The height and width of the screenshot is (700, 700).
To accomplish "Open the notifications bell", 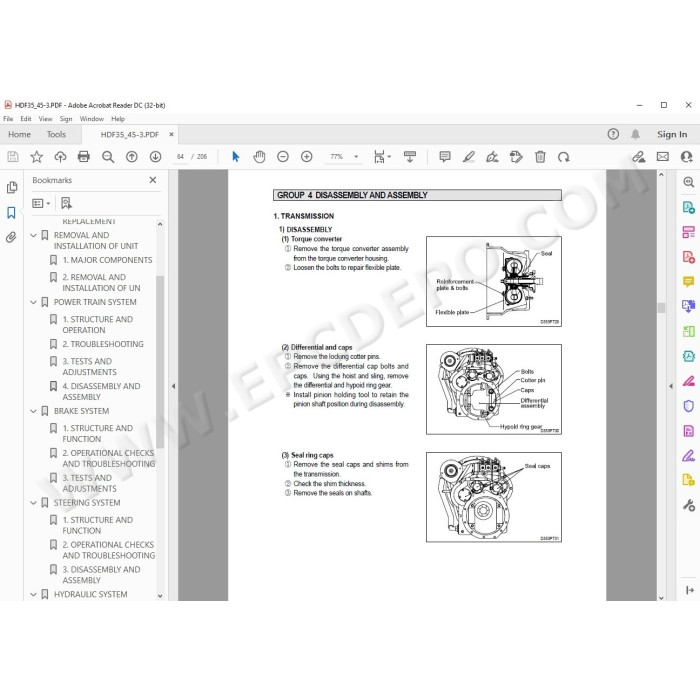I will (635, 134).
